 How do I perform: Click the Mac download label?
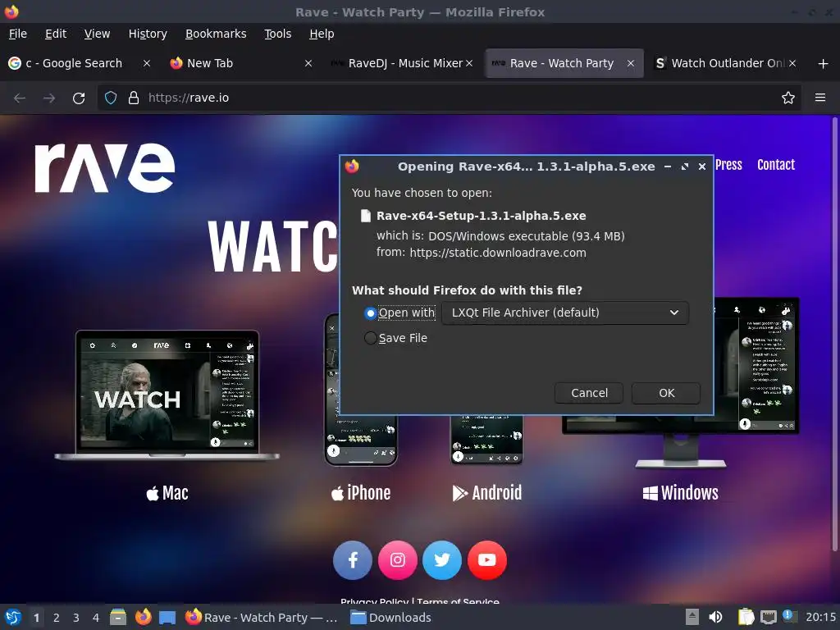pos(167,493)
